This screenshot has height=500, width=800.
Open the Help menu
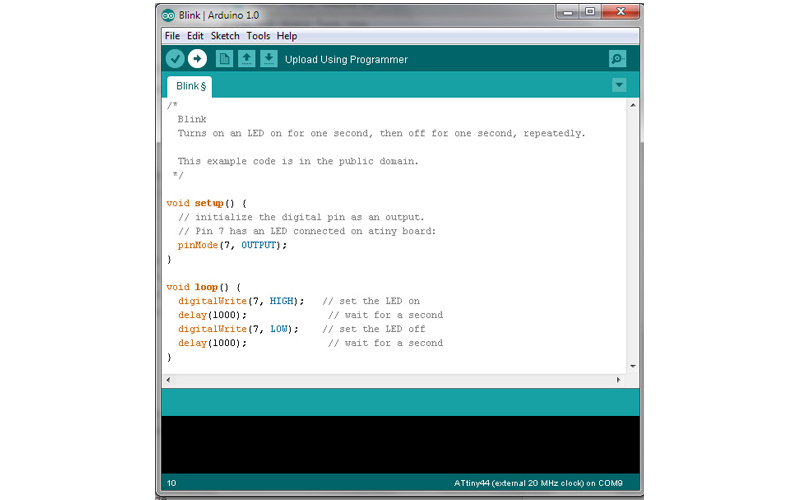pos(287,36)
